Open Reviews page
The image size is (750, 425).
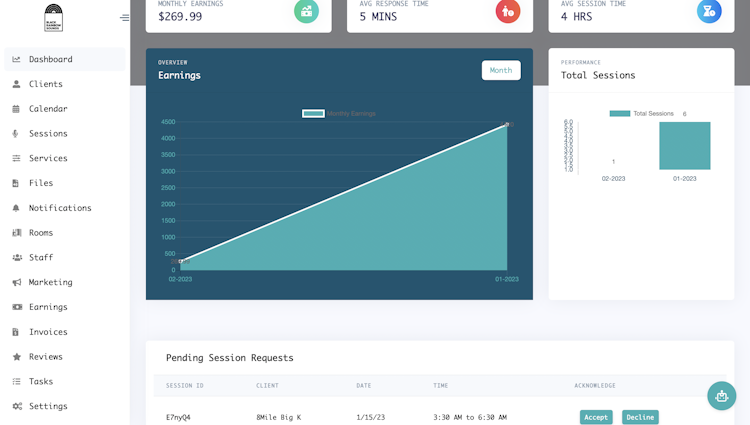point(65,357)
